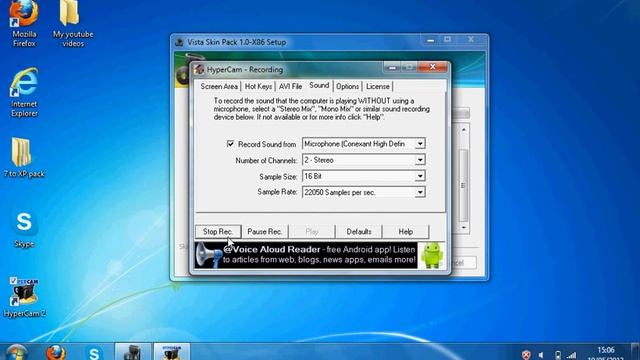
Task: Switch to the HyperCam taskbar button
Action: click(171, 352)
